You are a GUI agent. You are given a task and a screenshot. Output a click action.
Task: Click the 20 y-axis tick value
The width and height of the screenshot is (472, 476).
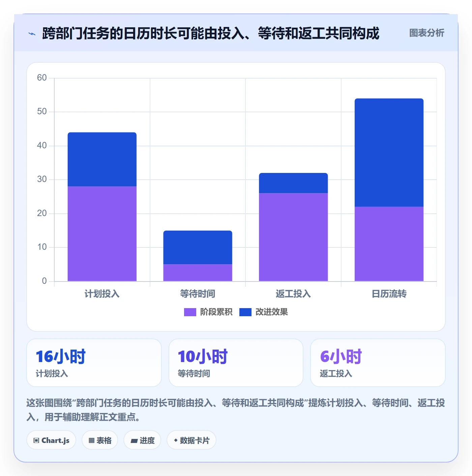pos(42,213)
